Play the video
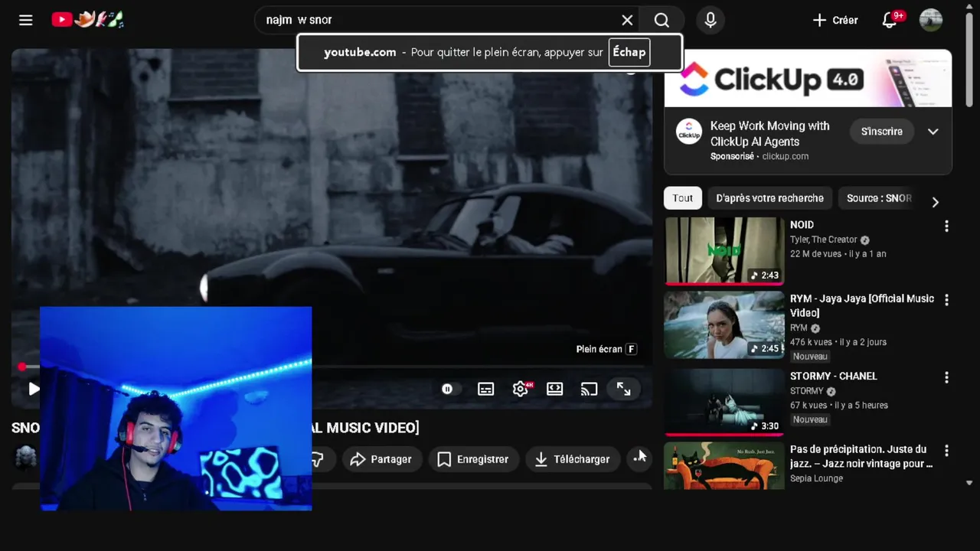The width and height of the screenshot is (980, 551). [34, 389]
